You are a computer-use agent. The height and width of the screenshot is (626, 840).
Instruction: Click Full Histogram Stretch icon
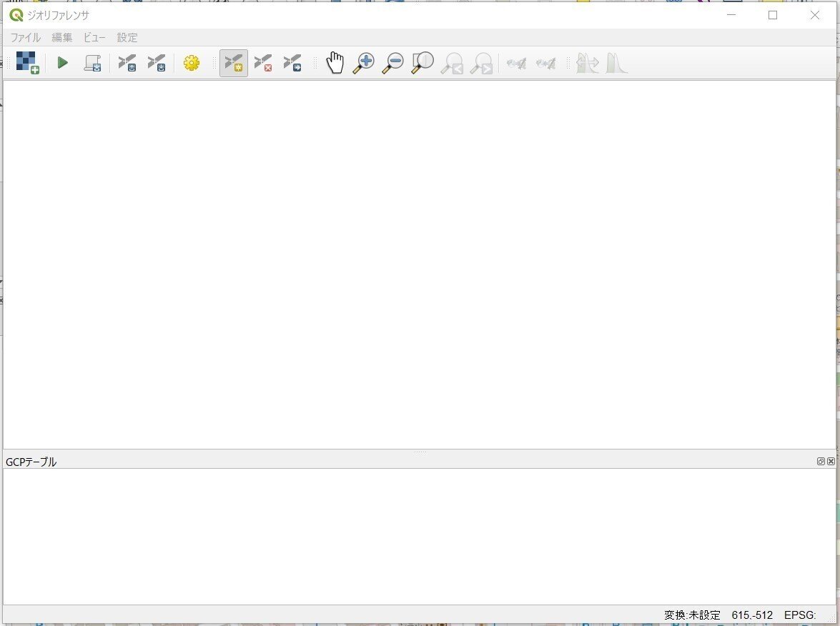coord(587,63)
